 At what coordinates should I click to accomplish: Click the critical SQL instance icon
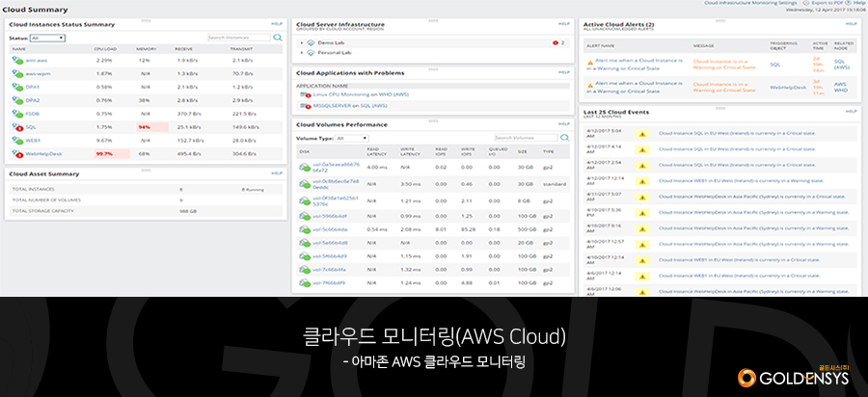[17, 127]
